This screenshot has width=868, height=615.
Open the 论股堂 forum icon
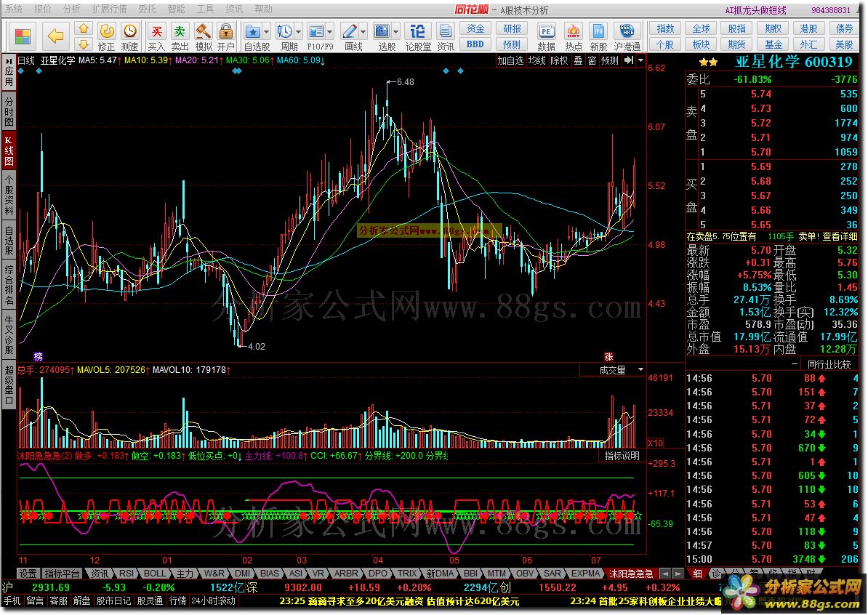point(418,36)
